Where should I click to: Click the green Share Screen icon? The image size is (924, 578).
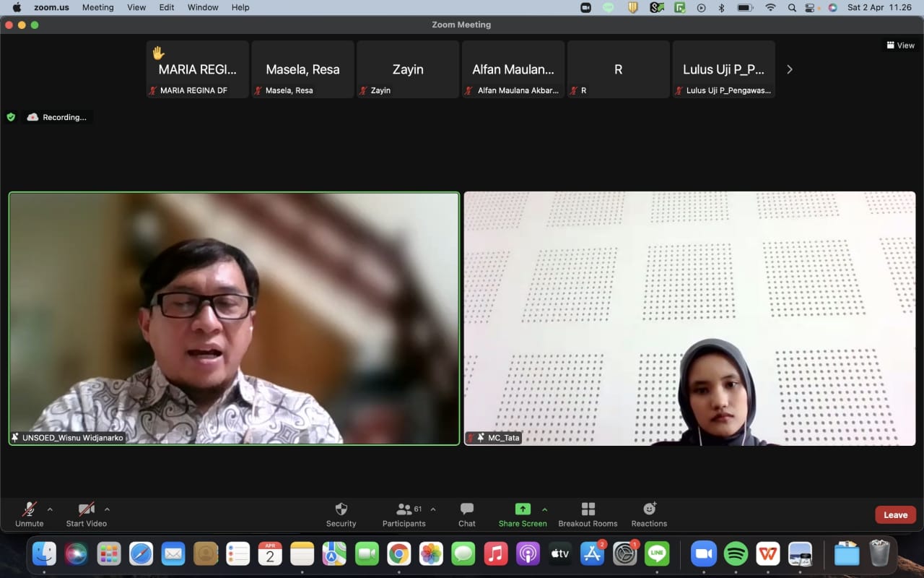[x=523, y=509]
